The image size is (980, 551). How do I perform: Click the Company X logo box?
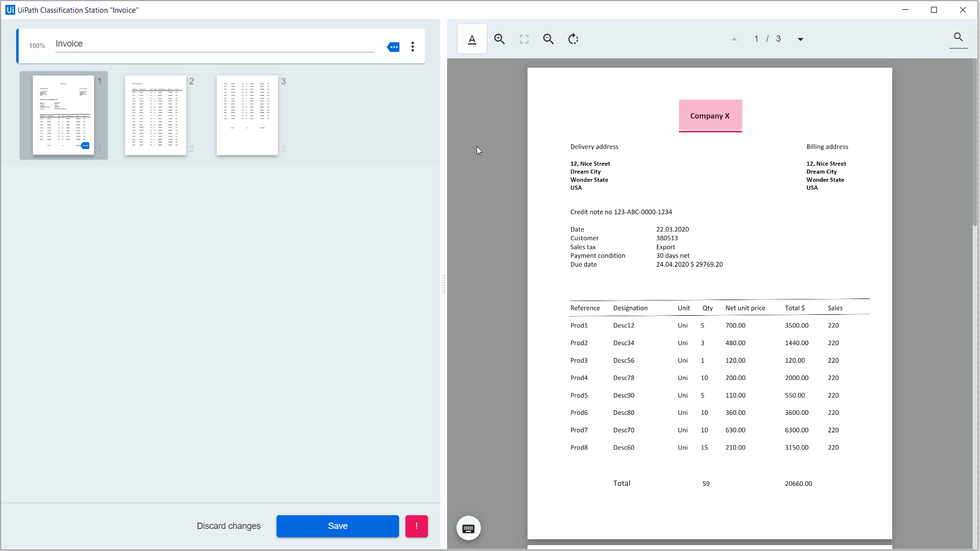coord(710,116)
